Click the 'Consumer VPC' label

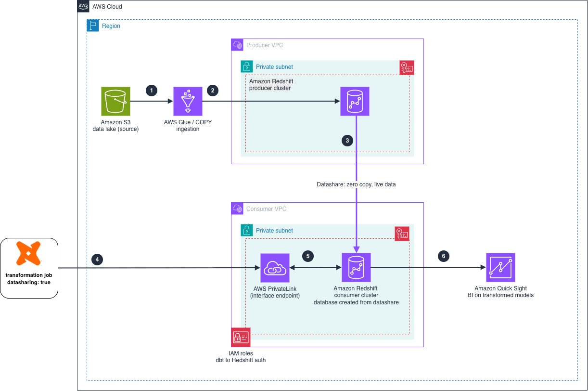[x=266, y=209]
